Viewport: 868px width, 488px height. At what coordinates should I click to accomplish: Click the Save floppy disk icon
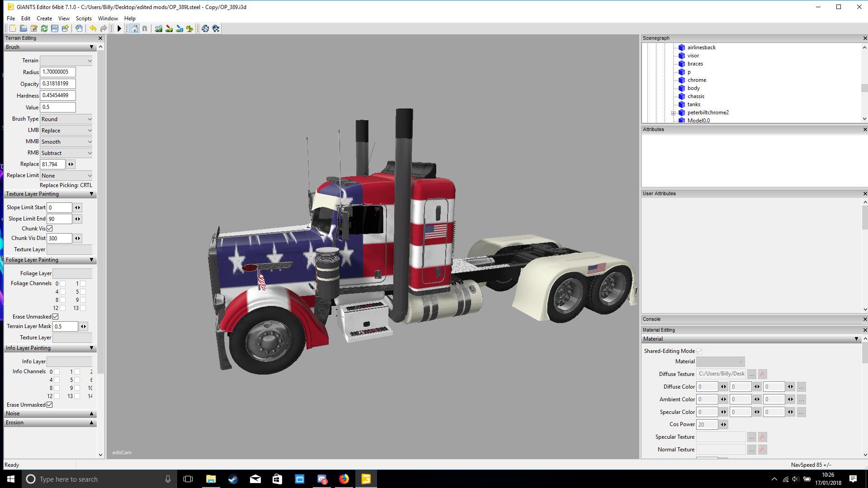(x=55, y=28)
